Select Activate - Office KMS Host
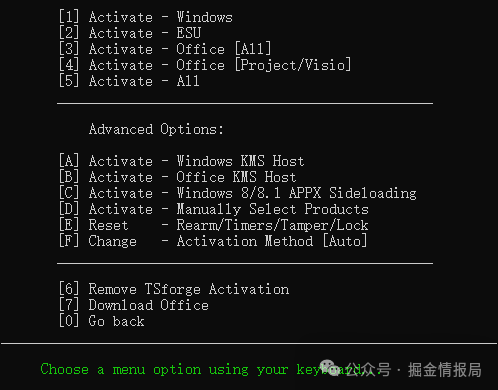498x390 pixels. coord(178,177)
